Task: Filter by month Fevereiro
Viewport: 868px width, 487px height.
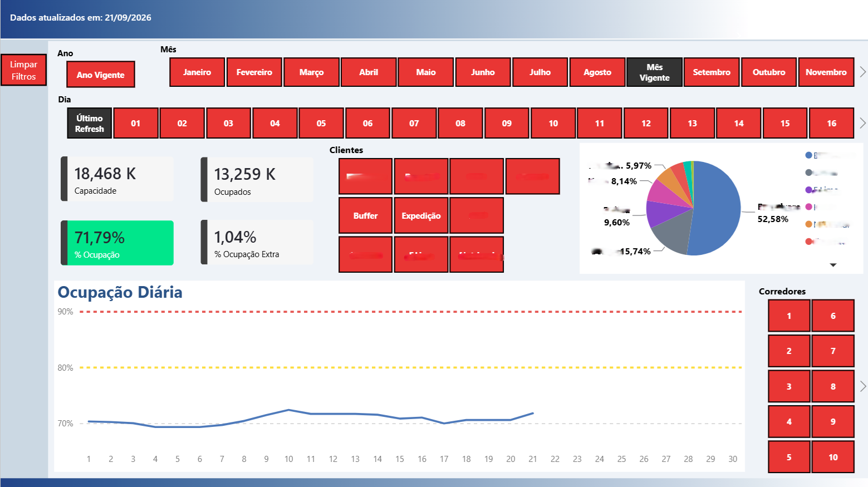Action: [254, 72]
